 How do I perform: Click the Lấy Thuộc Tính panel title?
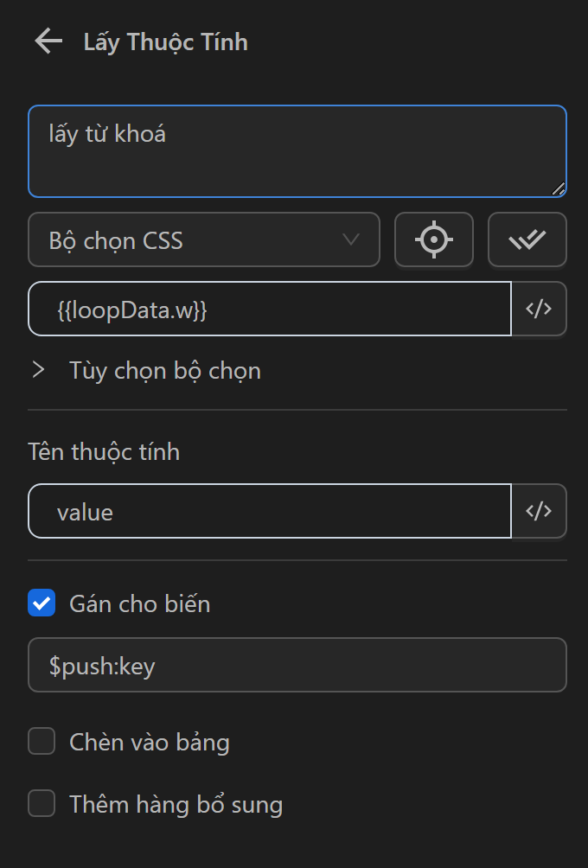(165, 42)
